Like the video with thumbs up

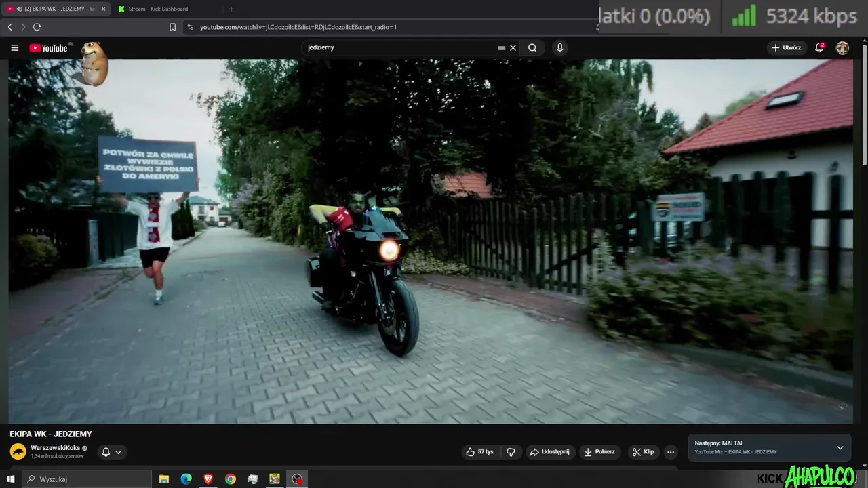point(480,452)
